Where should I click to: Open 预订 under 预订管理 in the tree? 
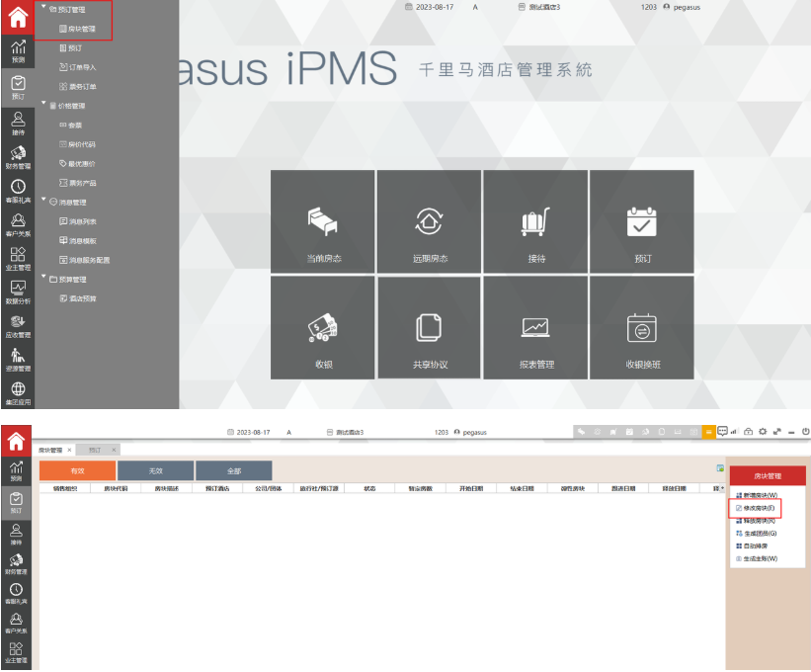[x=71, y=48]
